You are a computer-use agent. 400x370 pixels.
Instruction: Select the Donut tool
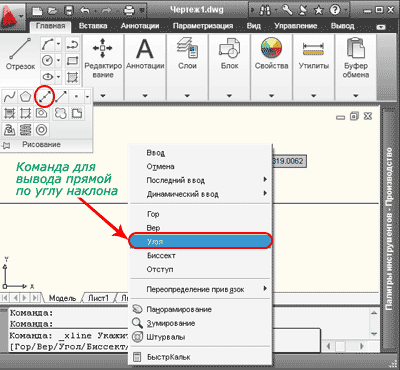coord(42,130)
